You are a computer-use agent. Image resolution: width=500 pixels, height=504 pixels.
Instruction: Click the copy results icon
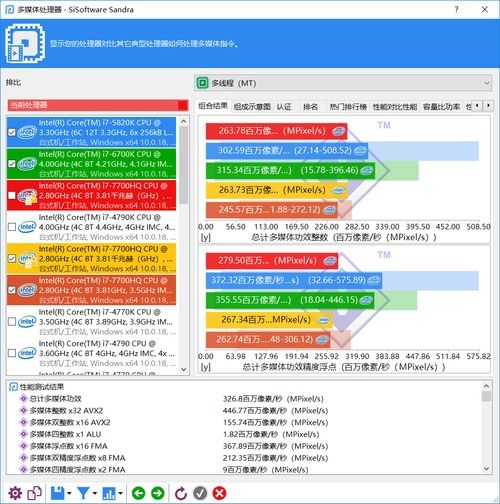click(35, 493)
